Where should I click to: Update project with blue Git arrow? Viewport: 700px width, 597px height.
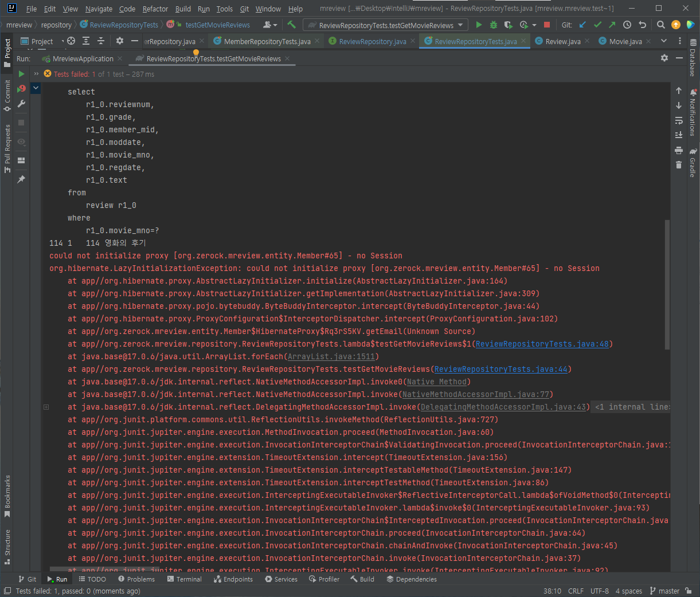coord(582,25)
